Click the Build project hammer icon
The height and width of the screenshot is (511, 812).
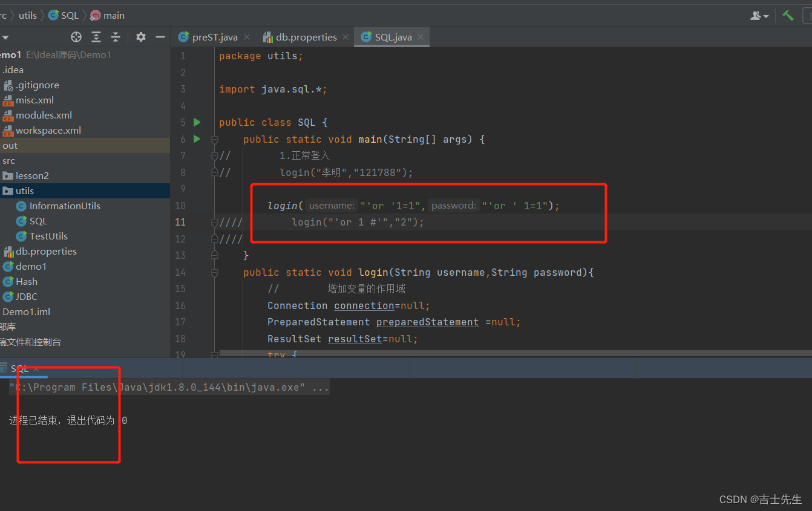(x=788, y=16)
